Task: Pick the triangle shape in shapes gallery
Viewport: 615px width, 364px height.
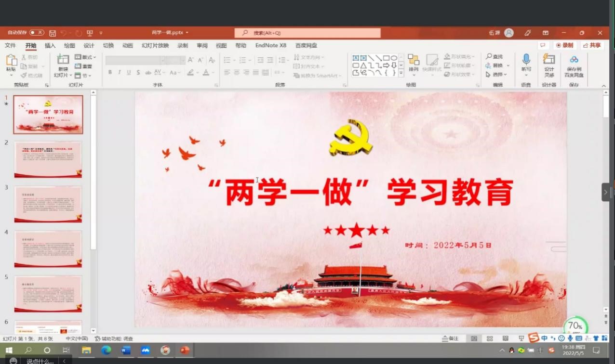Action: tap(363, 65)
